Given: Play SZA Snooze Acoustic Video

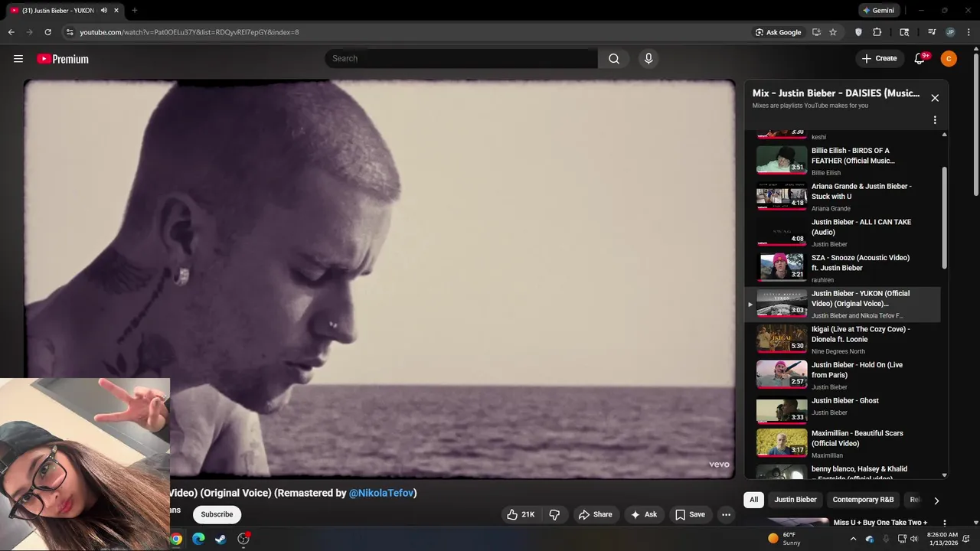Looking at the screenshot, I should tap(842, 268).
